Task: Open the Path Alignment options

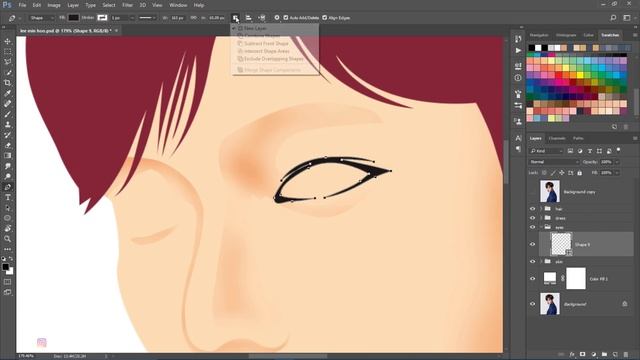Action: point(249,18)
